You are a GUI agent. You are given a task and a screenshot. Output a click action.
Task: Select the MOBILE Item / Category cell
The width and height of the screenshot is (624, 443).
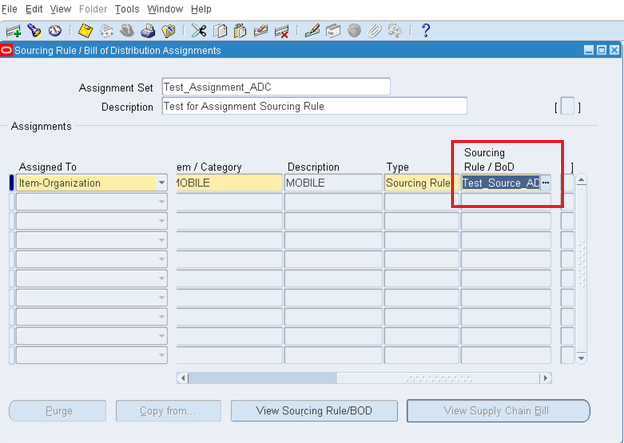pyautogui.click(x=229, y=183)
